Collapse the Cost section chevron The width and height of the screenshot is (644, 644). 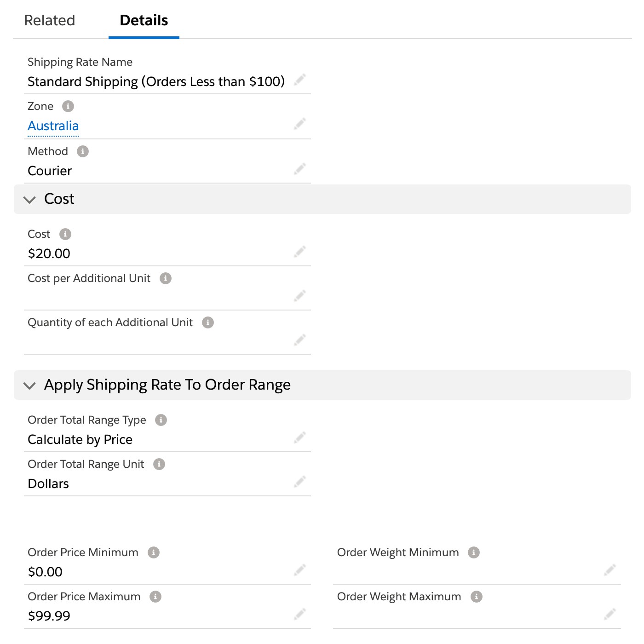(x=30, y=200)
